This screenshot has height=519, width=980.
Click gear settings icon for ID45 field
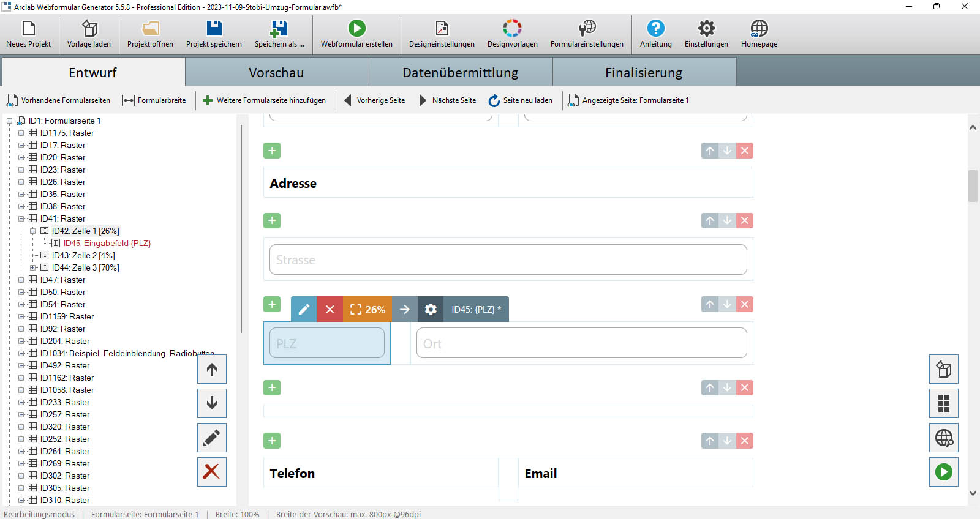(x=431, y=310)
